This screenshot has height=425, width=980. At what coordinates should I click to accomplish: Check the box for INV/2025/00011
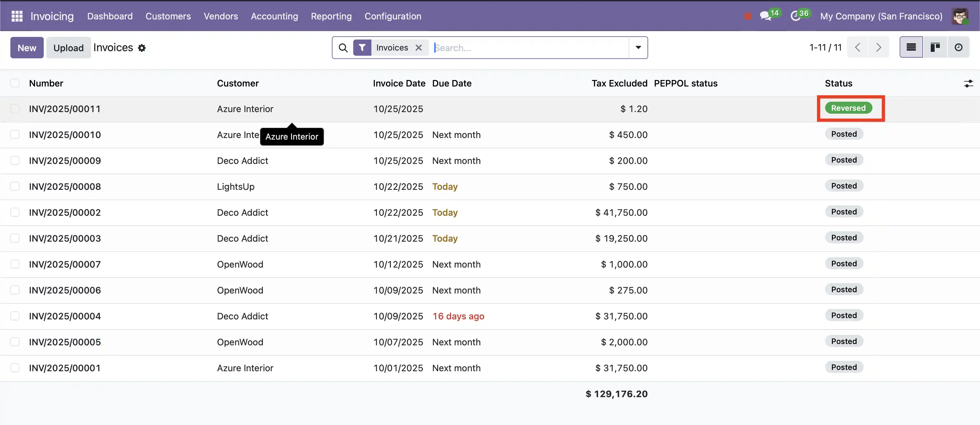(15, 109)
